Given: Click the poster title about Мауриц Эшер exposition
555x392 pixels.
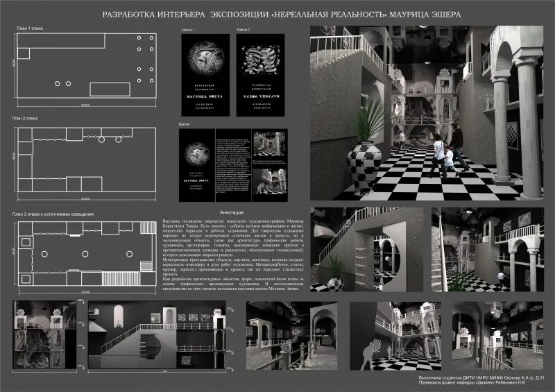Looking at the screenshot, I should point(282,15).
